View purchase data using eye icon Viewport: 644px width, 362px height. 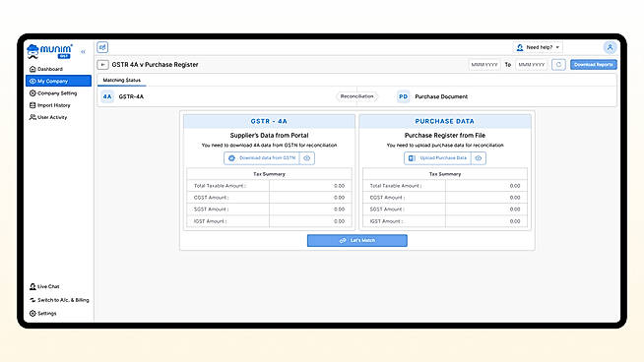(x=479, y=158)
